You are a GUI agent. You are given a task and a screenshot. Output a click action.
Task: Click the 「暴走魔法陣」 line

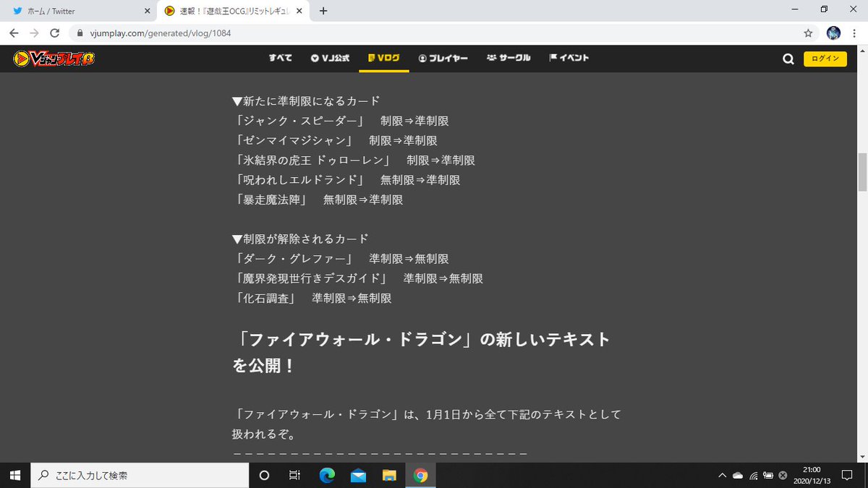click(x=319, y=199)
